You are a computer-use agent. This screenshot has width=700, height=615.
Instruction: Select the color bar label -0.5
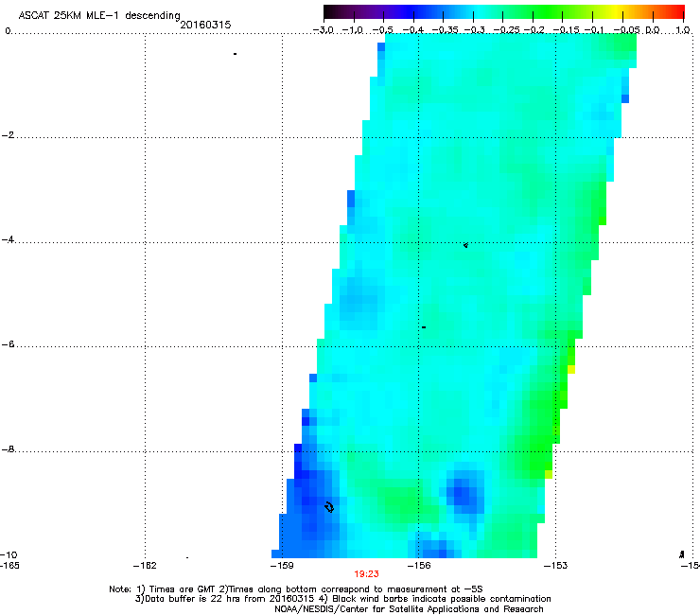tap(383, 30)
